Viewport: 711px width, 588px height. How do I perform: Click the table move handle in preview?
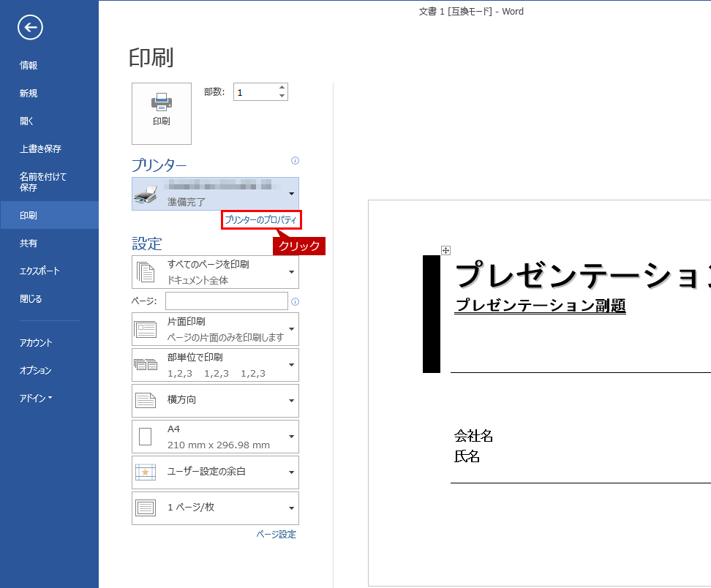coord(445,250)
